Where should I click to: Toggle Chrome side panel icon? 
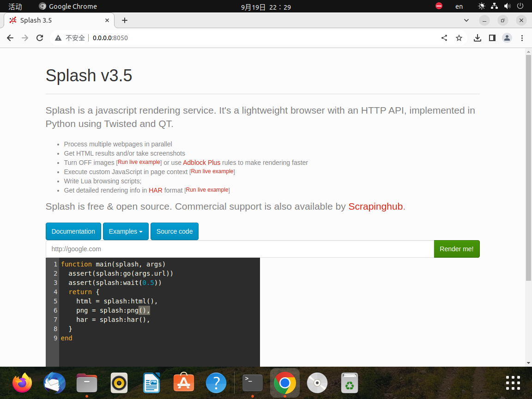(x=492, y=38)
